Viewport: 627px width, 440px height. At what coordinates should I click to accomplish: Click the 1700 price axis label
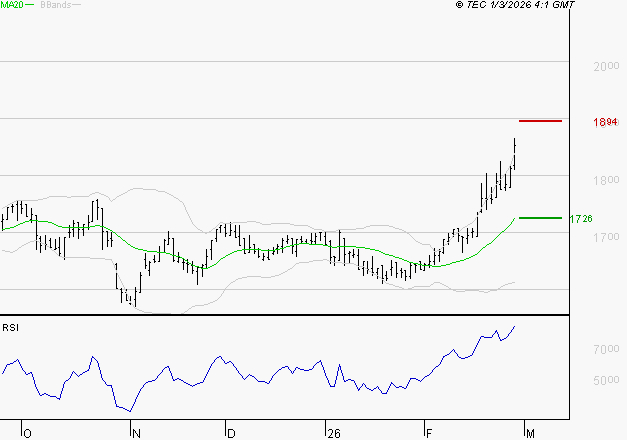(x=606, y=237)
